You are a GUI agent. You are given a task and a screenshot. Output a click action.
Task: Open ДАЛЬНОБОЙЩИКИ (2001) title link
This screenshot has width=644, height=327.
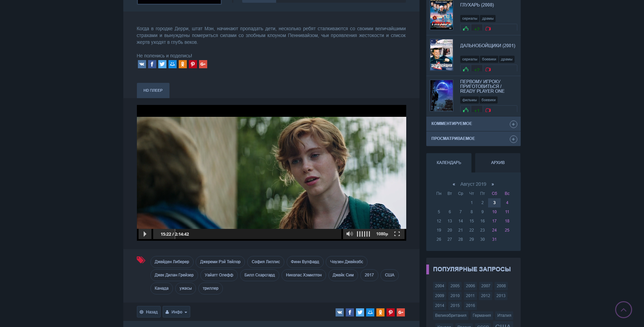click(x=487, y=46)
